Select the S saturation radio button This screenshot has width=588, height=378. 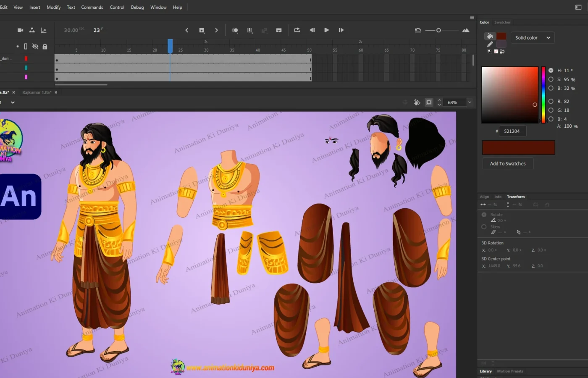[x=551, y=79]
